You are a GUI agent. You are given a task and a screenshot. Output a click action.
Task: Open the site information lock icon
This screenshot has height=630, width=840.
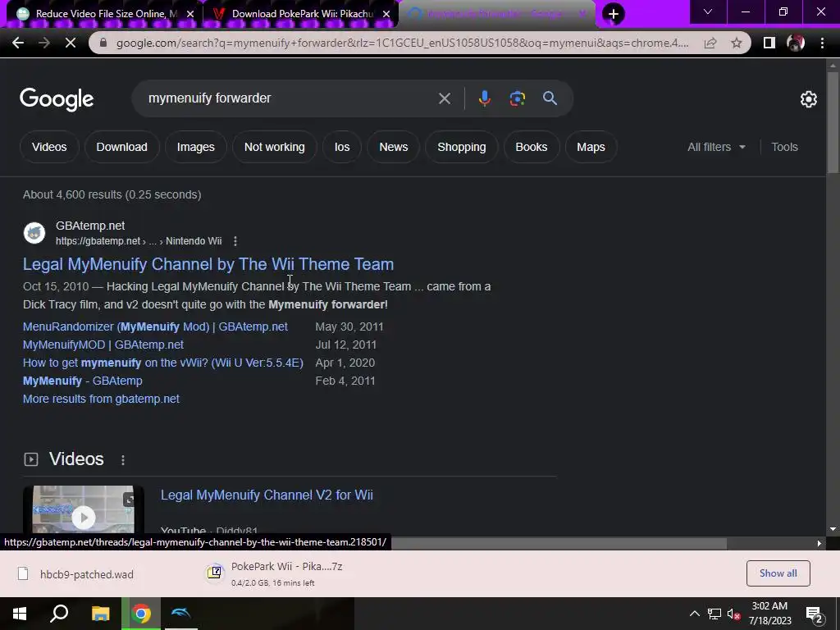[x=103, y=43]
